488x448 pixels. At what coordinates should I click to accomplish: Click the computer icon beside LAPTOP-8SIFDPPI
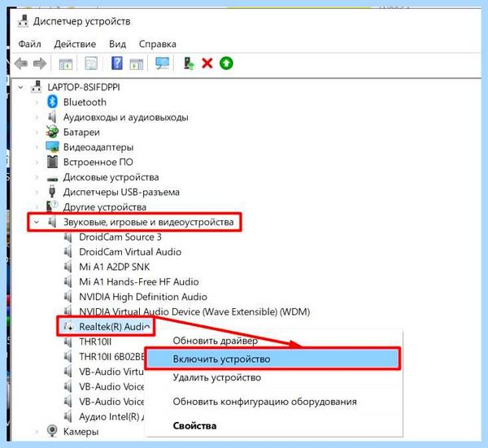click(37, 87)
